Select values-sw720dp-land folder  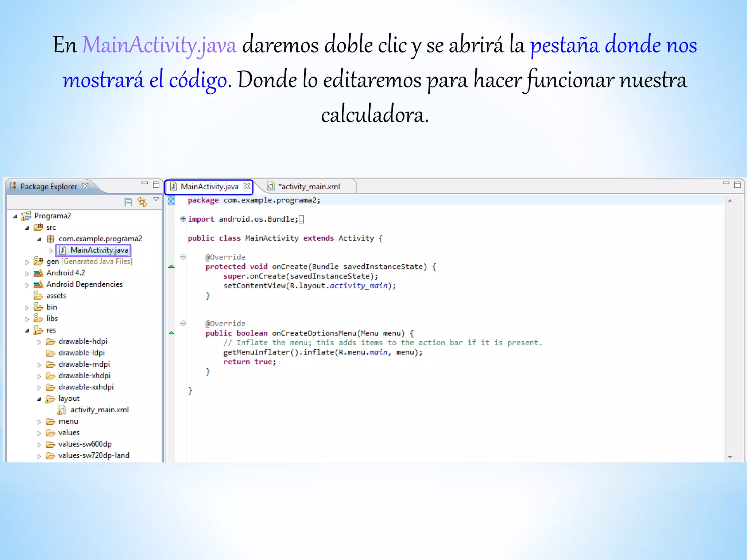88,456
